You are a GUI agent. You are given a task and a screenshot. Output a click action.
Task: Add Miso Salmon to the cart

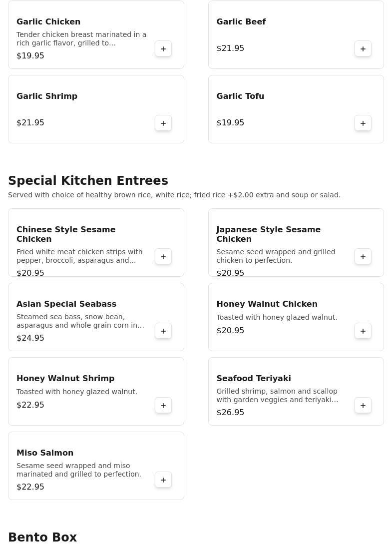point(163,480)
